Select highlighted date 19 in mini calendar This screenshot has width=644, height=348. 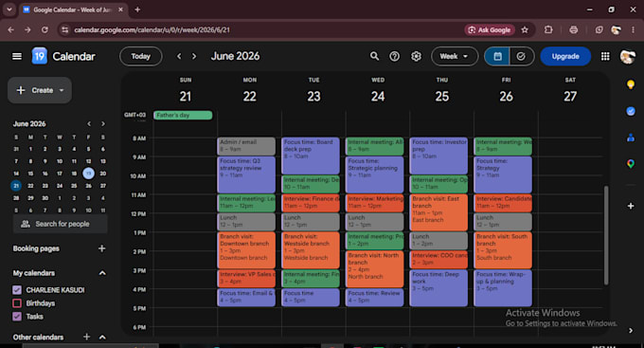88,174
